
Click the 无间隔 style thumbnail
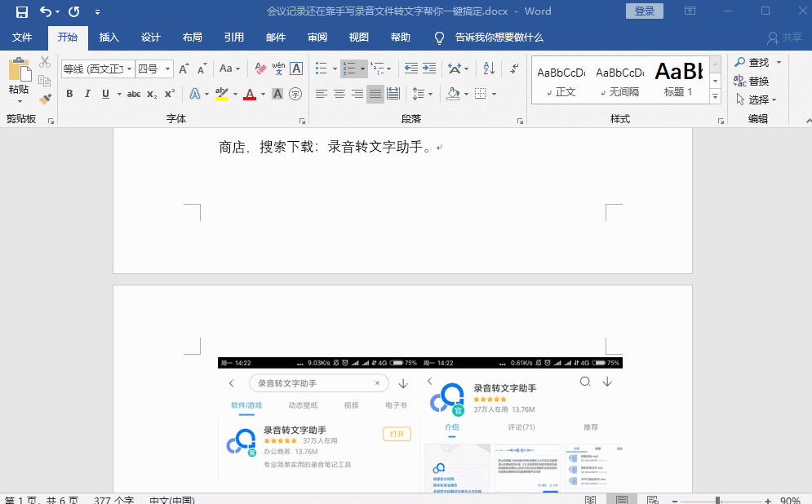click(x=619, y=80)
